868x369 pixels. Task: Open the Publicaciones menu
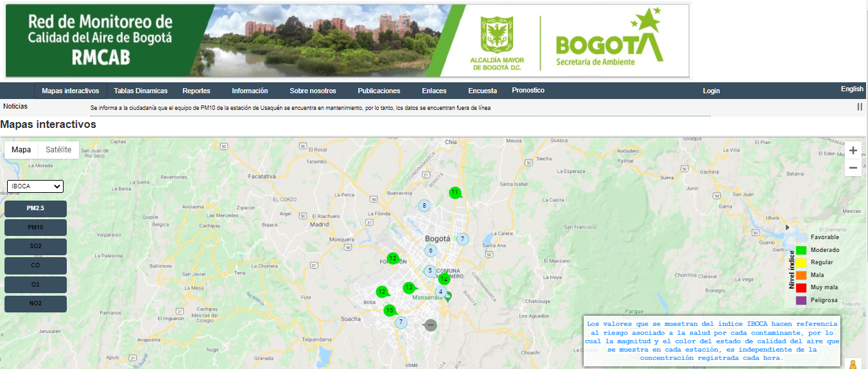point(379,91)
